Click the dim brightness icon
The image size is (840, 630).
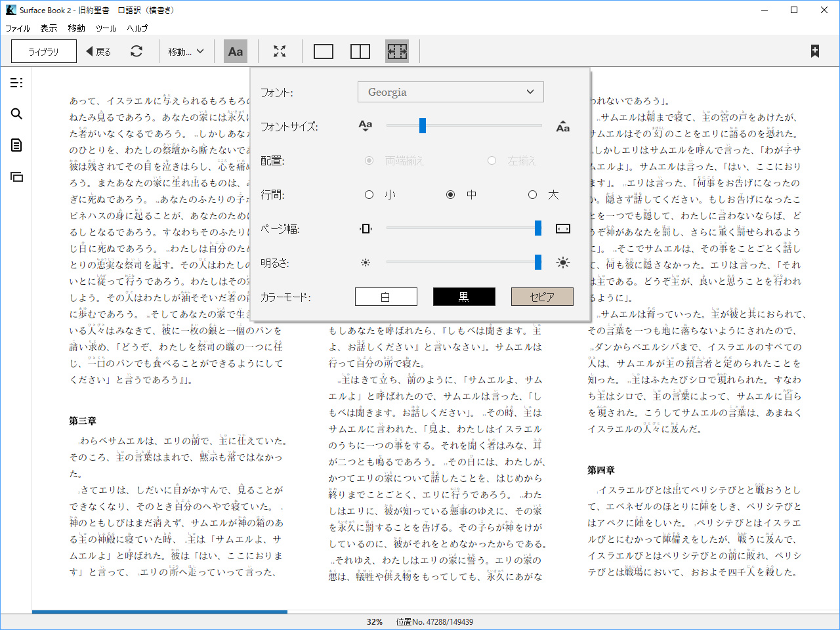(x=366, y=262)
